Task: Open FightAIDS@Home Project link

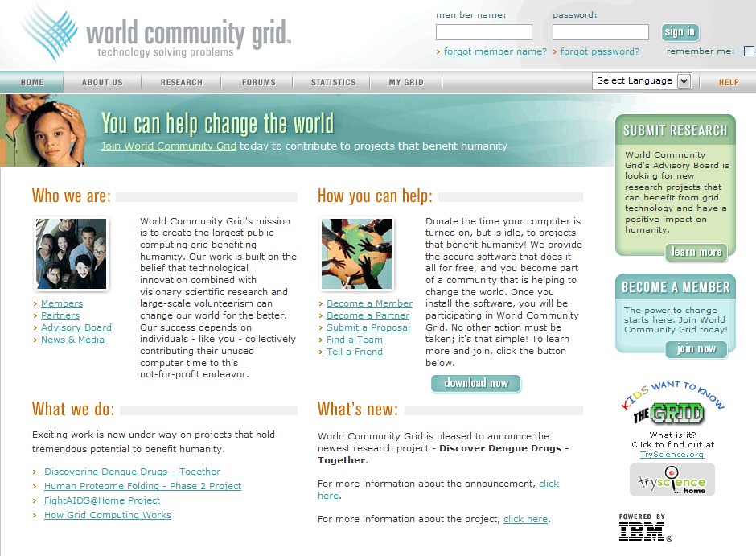Action: tap(102, 500)
